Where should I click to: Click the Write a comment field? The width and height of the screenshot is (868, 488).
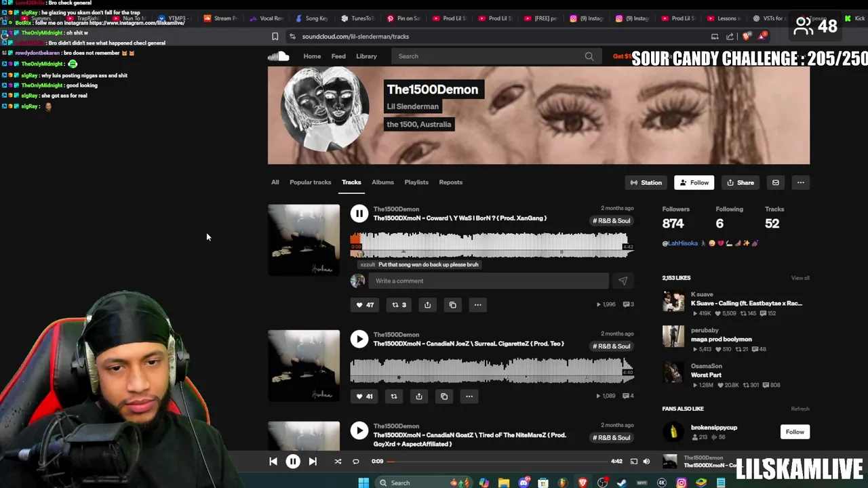(x=488, y=281)
